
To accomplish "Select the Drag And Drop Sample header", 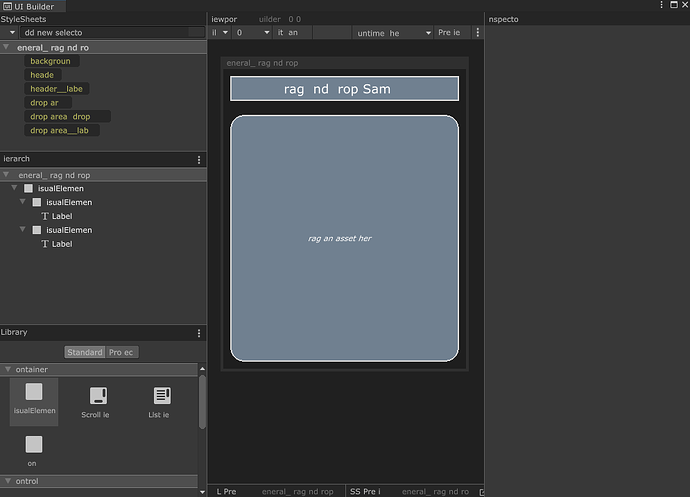I will 345,88.
